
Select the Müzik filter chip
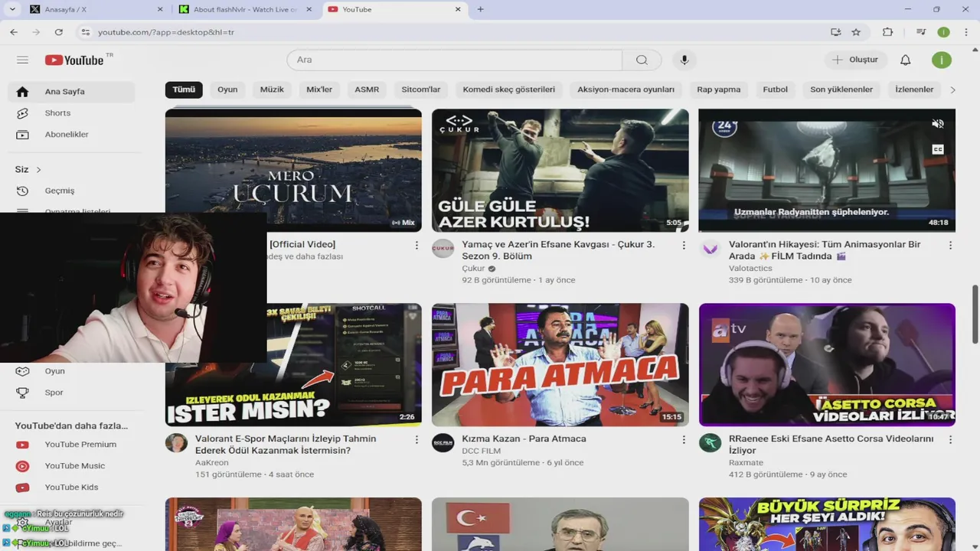[x=272, y=90]
